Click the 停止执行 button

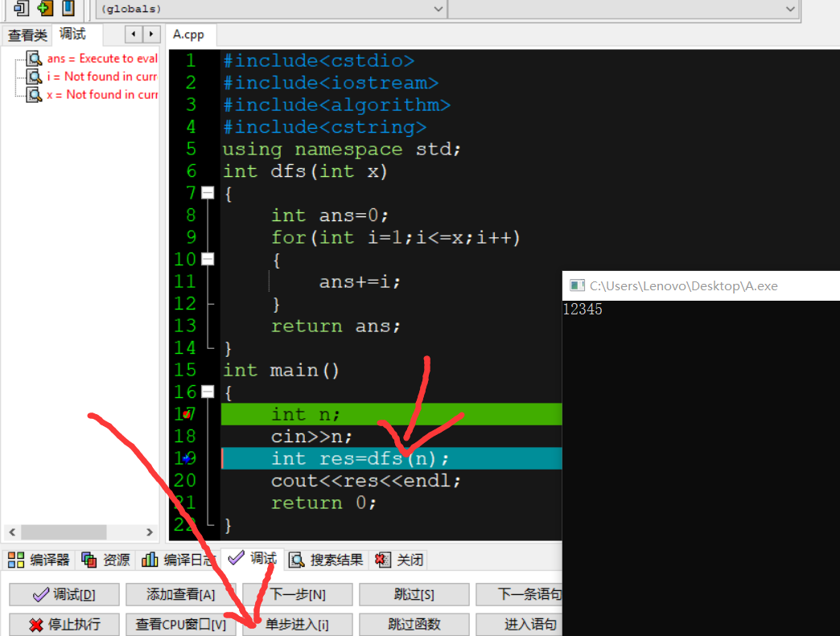click(64, 624)
